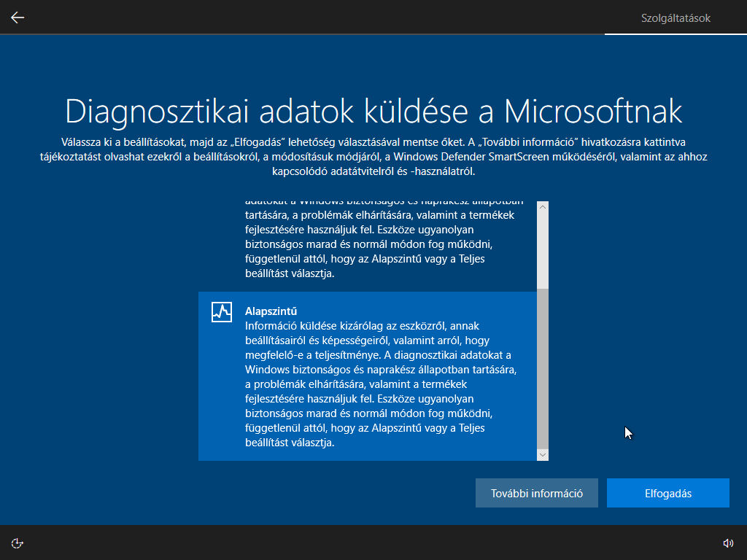Select the Szolgáltatások tab
The width and height of the screenshot is (747, 560).
coord(676,18)
